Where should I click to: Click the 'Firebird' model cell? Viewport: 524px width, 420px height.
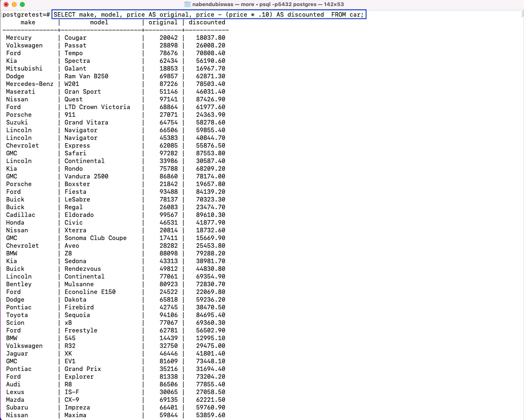pyautogui.click(x=79, y=307)
